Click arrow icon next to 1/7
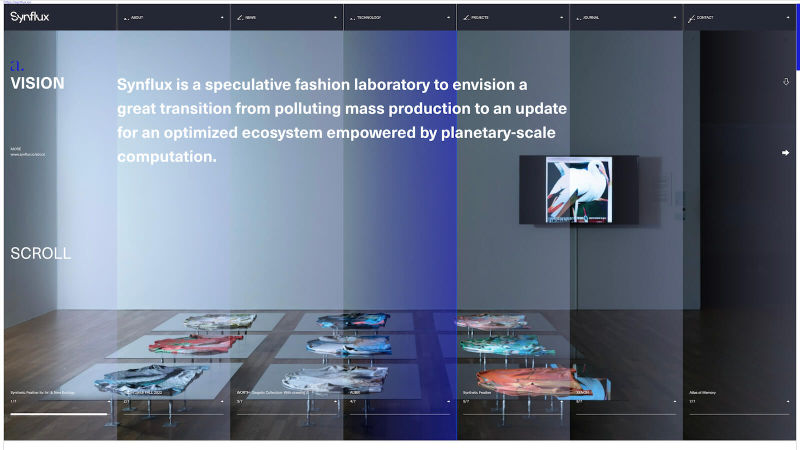Image resolution: width=800 pixels, height=450 pixels. [x=109, y=402]
